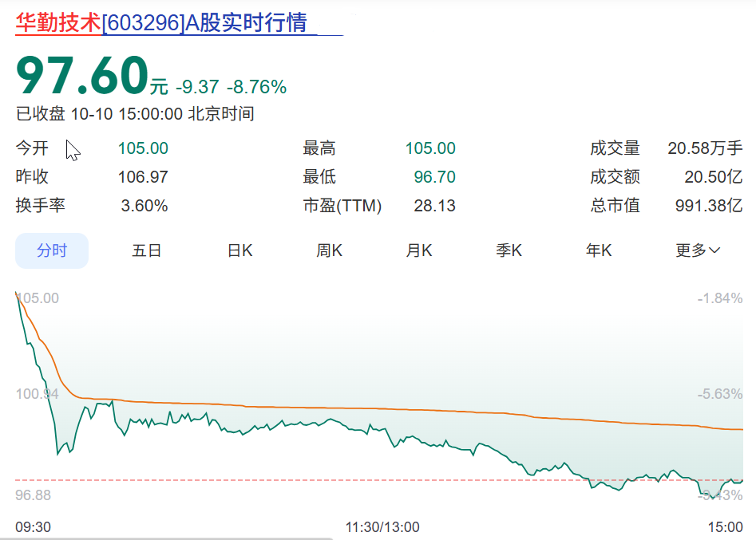Click the 11:30/13:00 midday axis marker
This screenshot has height=540, width=756.
pyautogui.click(x=382, y=527)
